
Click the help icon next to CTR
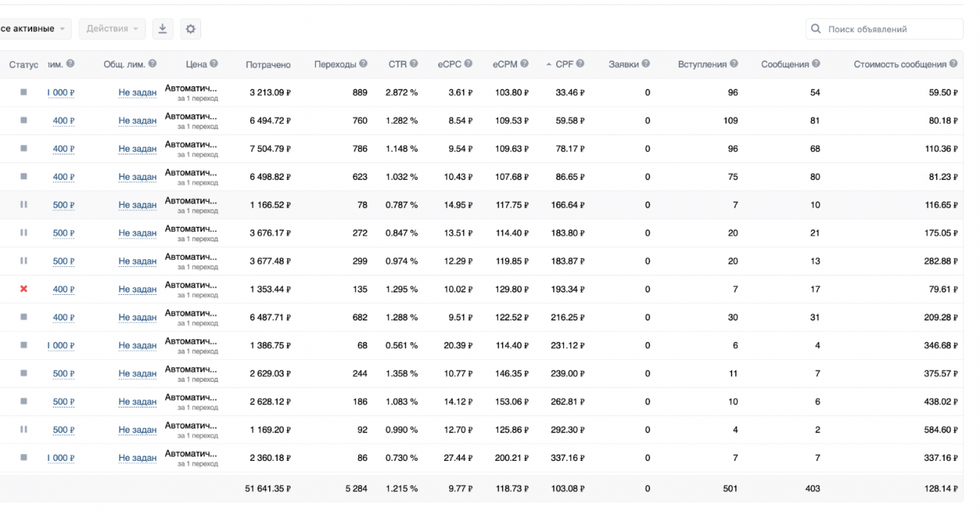coord(414,64)
